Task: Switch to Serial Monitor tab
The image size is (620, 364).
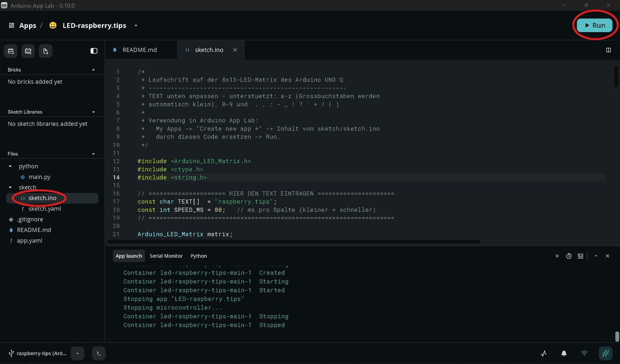Action: point(166,256)
